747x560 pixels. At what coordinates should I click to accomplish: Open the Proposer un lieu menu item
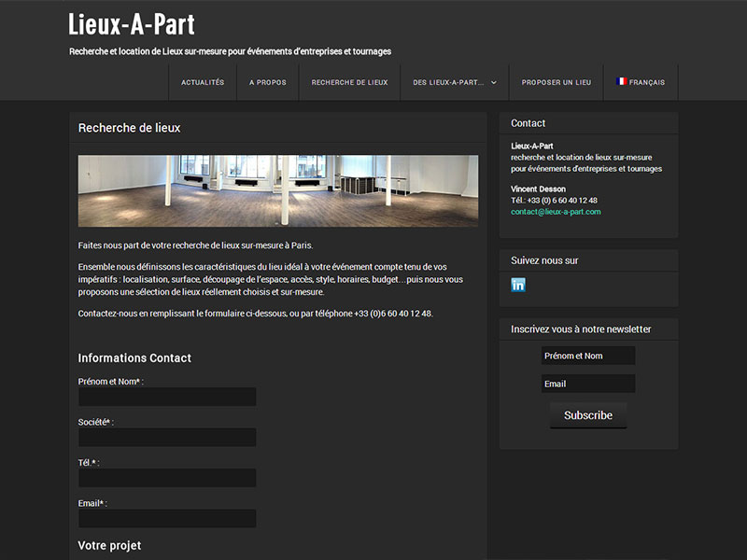pos(556,82)
